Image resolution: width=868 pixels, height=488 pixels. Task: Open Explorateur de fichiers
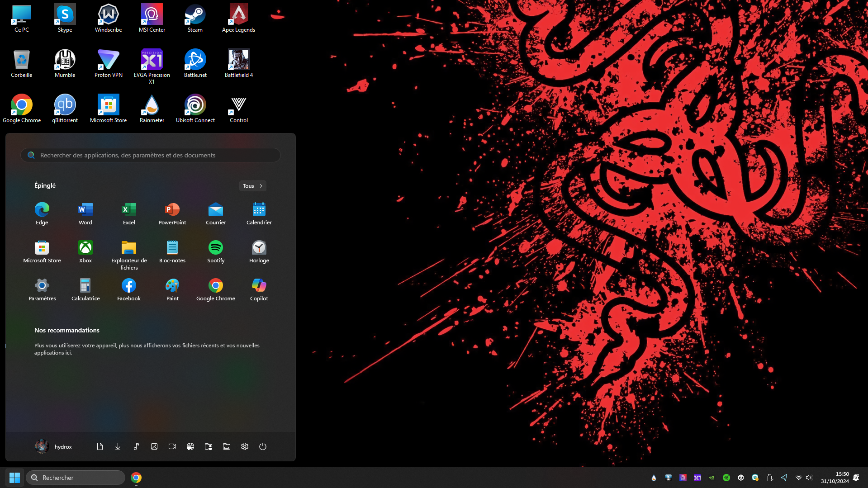[129, 255]
